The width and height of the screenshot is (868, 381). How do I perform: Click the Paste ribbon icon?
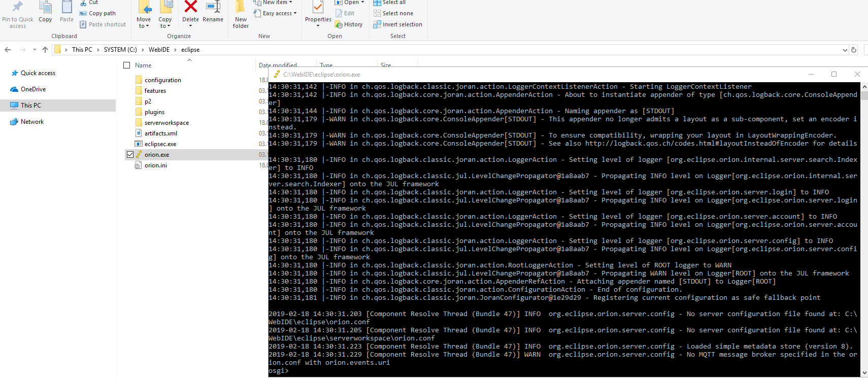pos(66,7)
